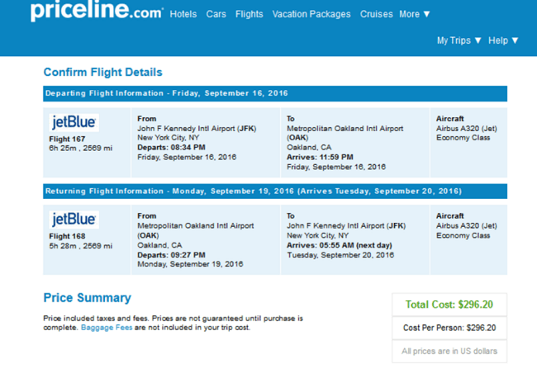The height and width of the screenshot is (392, 537).
Task: Click the Price Summary heading
Action: 88,298
